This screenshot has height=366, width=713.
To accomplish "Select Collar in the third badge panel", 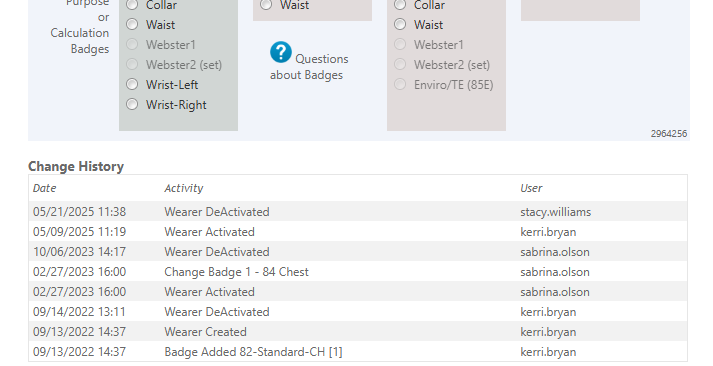I will point(400,5).
